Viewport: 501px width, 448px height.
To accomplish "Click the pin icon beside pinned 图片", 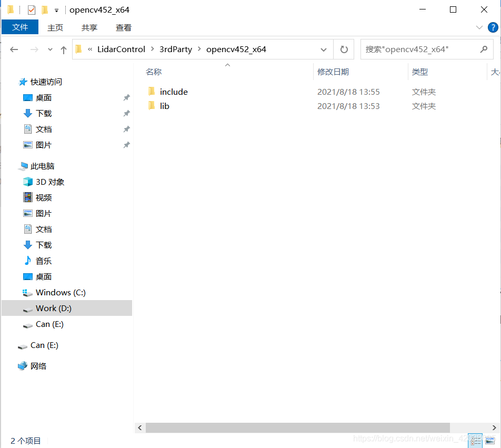I will tap(126, 145).
